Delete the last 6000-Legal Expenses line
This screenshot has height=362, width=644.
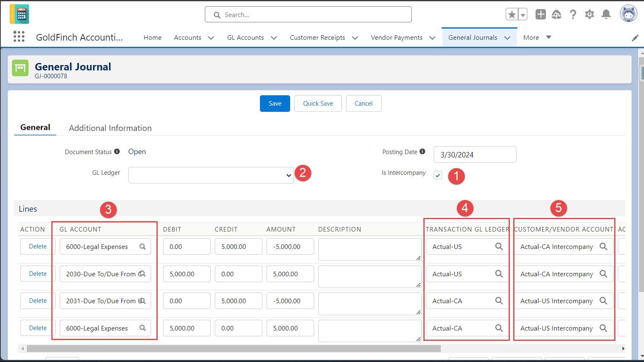(x=38, y=328)
